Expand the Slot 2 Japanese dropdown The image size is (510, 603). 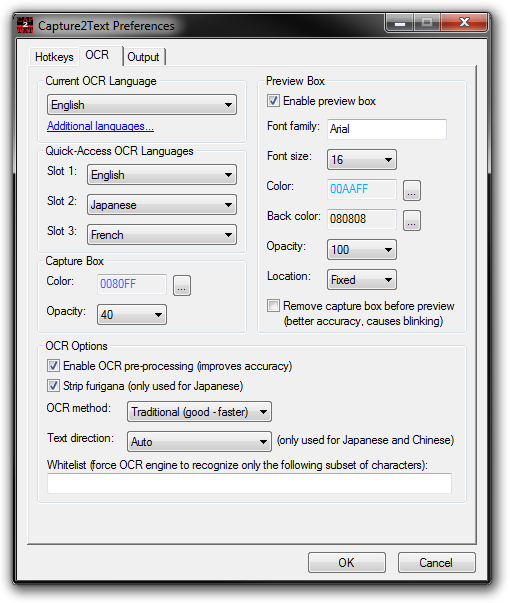pyautogui.click(x=162, y=205)
